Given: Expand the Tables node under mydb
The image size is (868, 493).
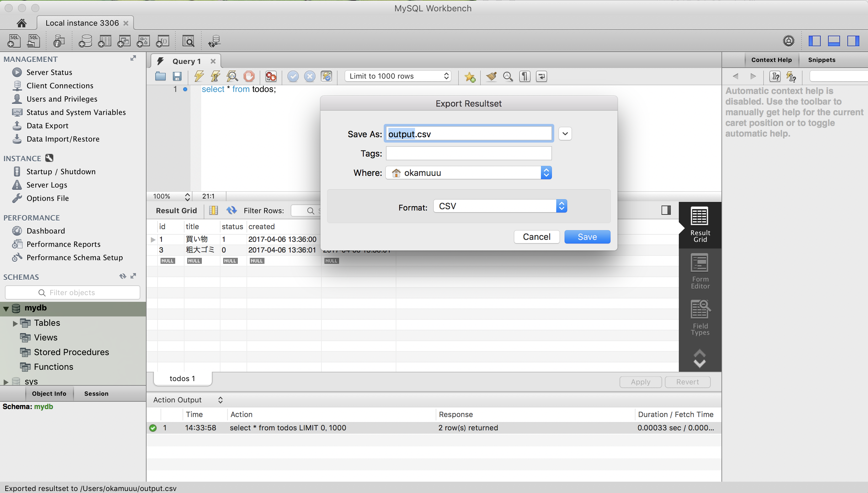Looking at the screenshot, I should pos(15,323).
